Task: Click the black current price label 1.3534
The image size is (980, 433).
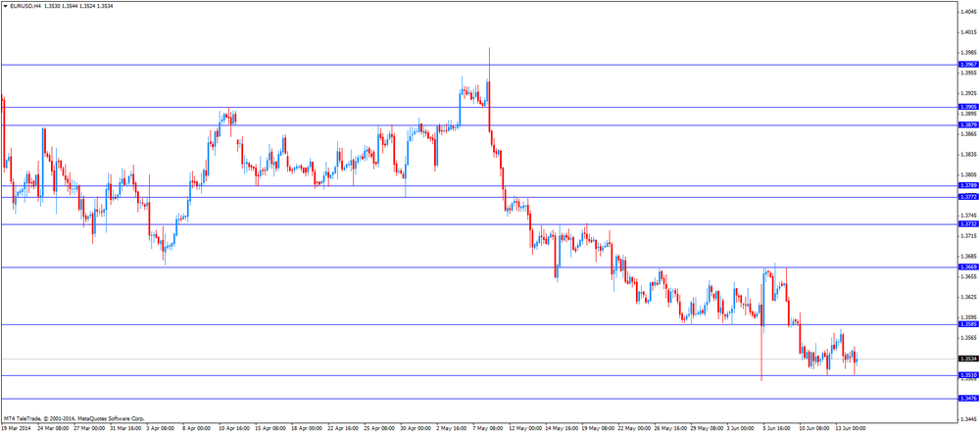Action: click(x=968, y=359)
